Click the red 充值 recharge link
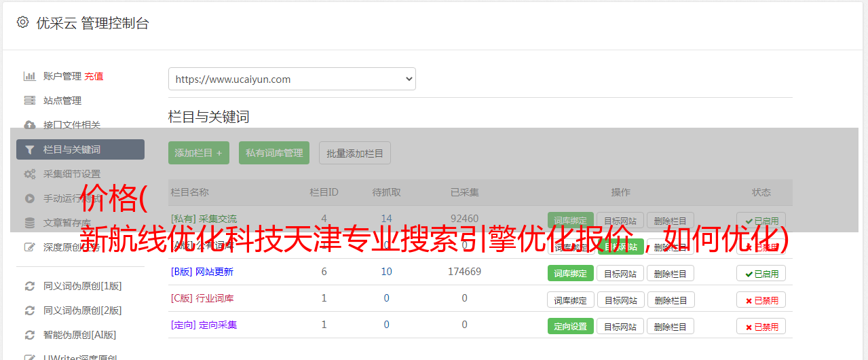The height and width of the screenshot is (360, 868). point(94,76)
